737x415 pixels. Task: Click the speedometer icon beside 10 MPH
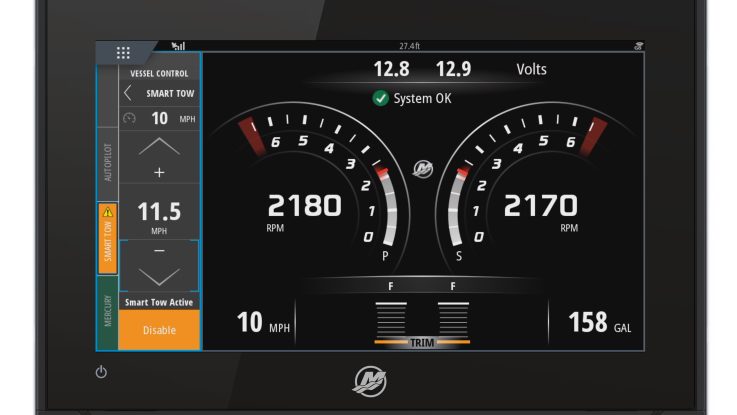128,118
